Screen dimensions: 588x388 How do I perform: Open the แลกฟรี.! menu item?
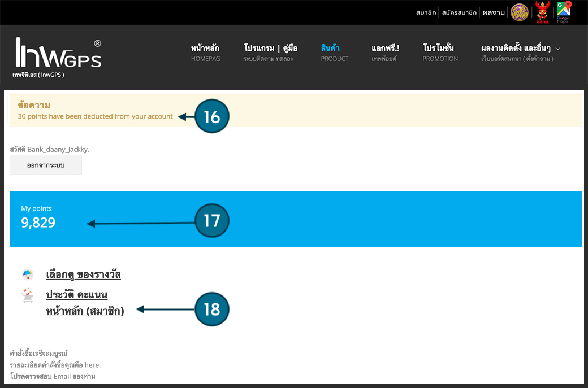(385, 53)
